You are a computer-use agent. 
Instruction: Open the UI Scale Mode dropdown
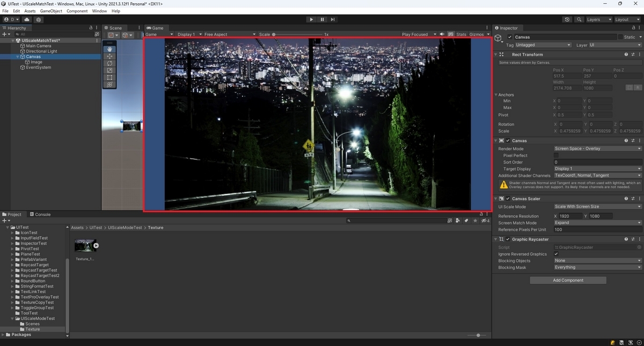coord(598,207)
